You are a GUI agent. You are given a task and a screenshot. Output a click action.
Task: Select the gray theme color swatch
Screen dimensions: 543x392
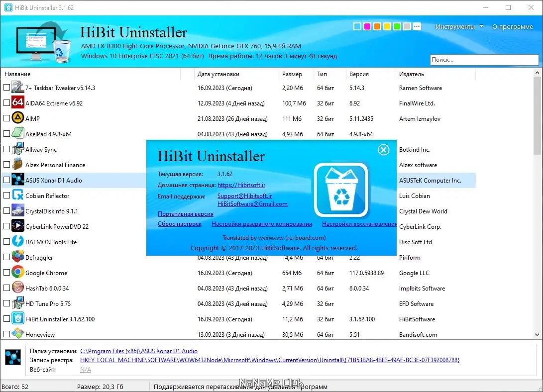pyautogui.click(x=407, y=26)
